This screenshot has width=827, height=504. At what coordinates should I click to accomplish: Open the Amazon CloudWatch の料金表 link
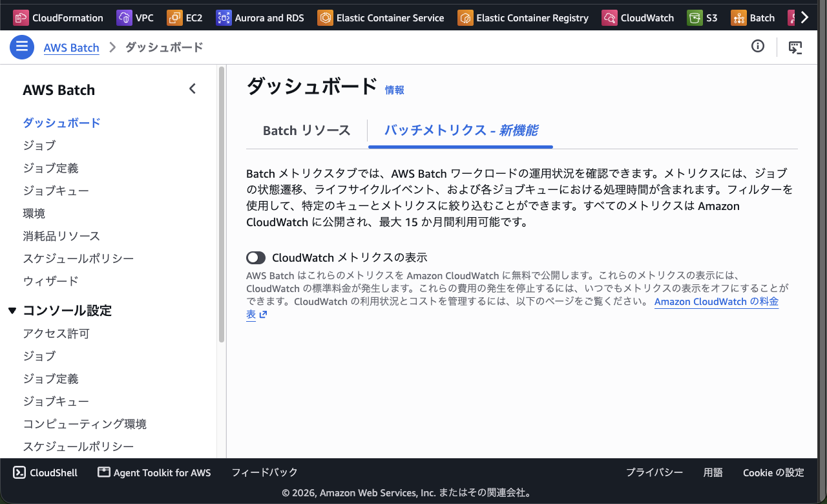[x=717, y=302]
